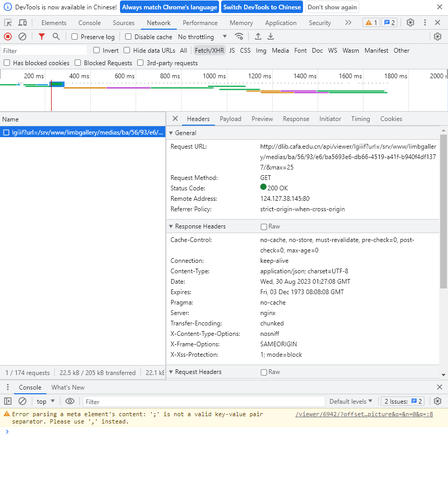Enable the Preserve log checkbox
This screenshot has height=484, width=448.
tap(75, 37)
